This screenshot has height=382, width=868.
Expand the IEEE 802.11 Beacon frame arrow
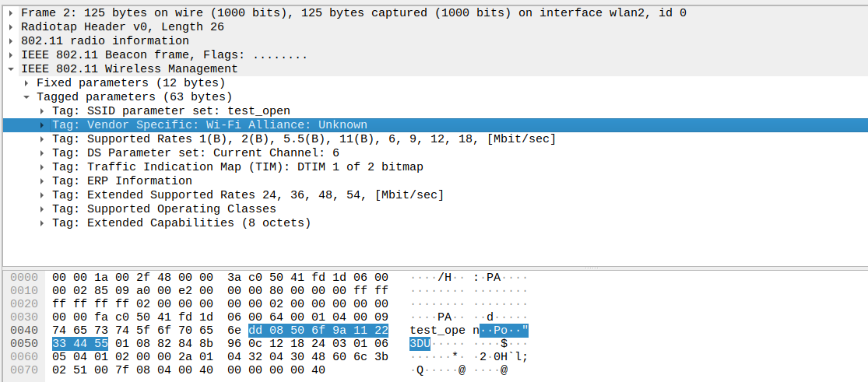(11, 55)
